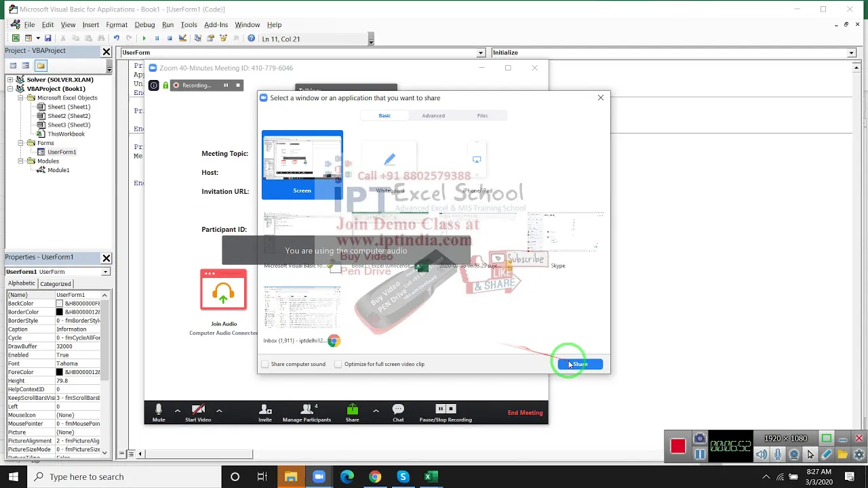Click BackColor swatch in Properties

click(x=59, y=304)
